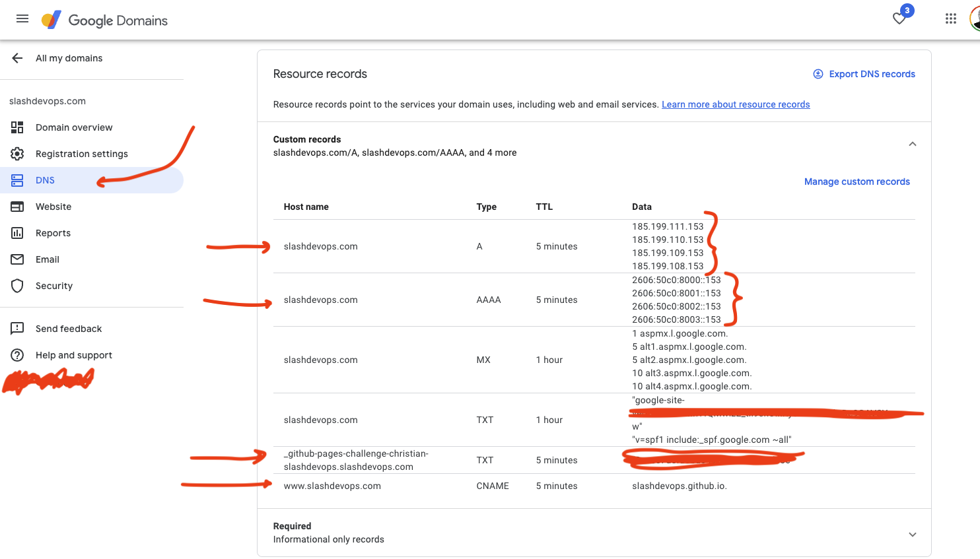980x559 pixels.
Task: Click the Registration settings gear icon
Action: pos(17,154)
